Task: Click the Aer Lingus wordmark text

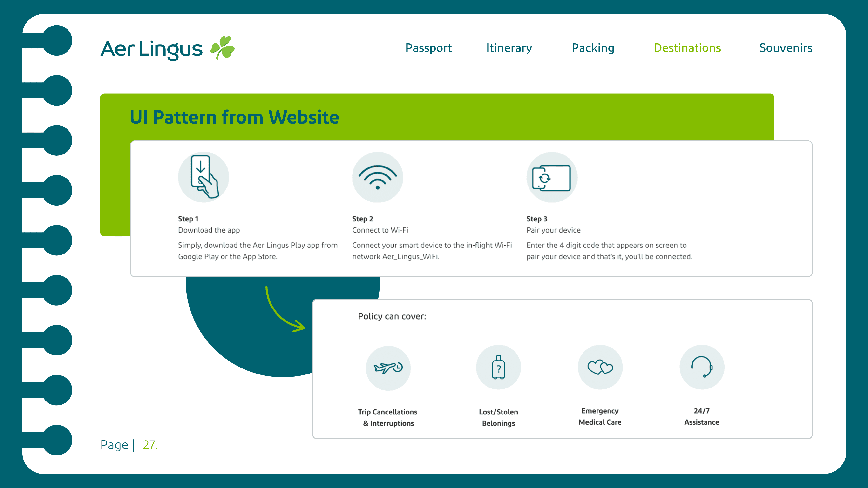Action: pos(152,49)
